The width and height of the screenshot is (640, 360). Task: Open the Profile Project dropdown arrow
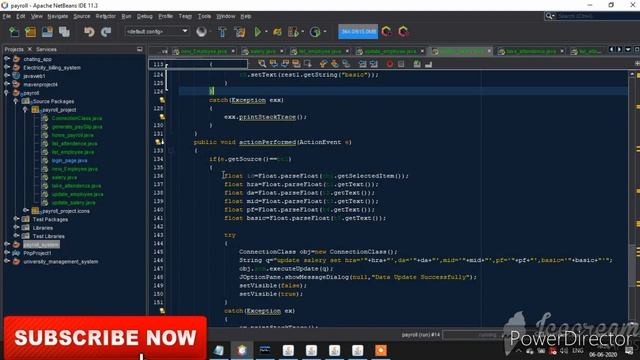pos(302,32)
